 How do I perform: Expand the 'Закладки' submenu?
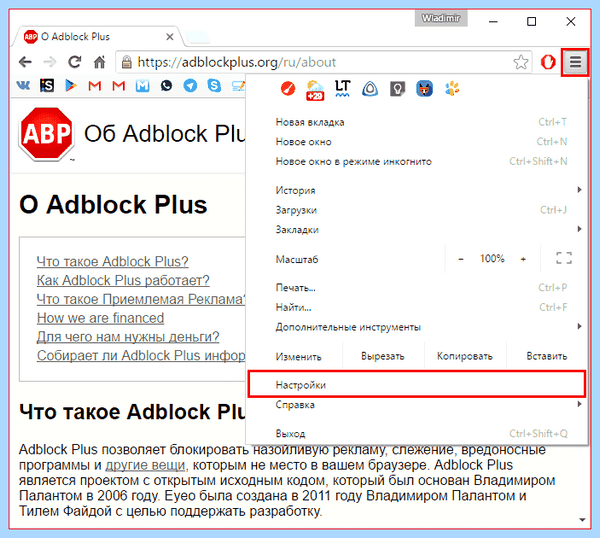coord(417,230)
